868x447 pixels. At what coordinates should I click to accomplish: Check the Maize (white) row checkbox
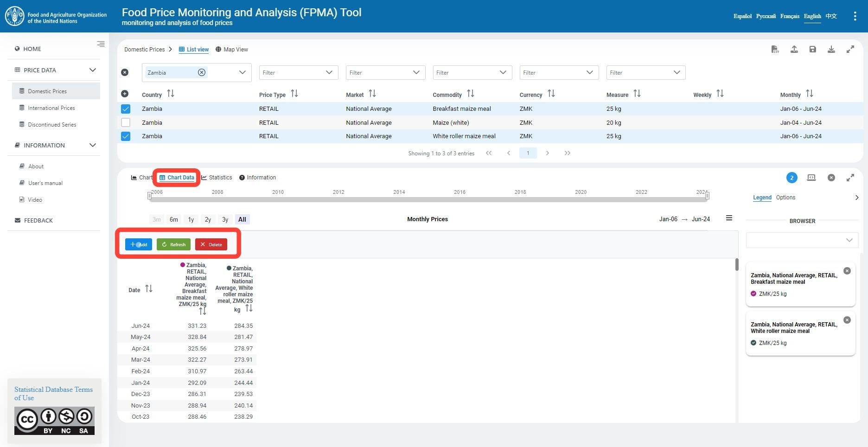point(126,122)
